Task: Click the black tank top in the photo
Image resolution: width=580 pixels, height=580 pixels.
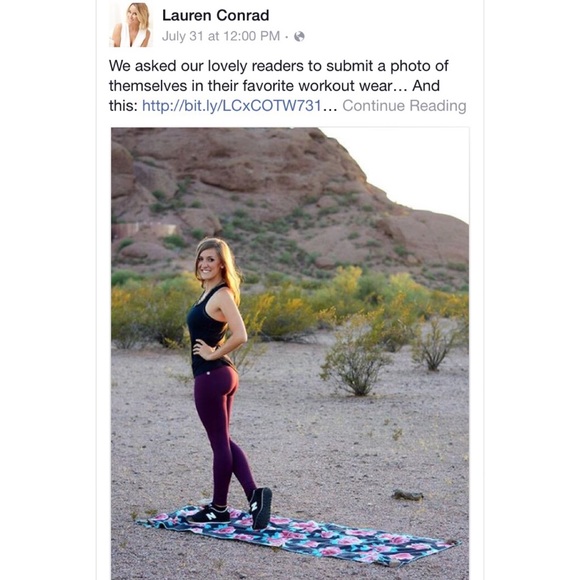Action: point(207,333)
